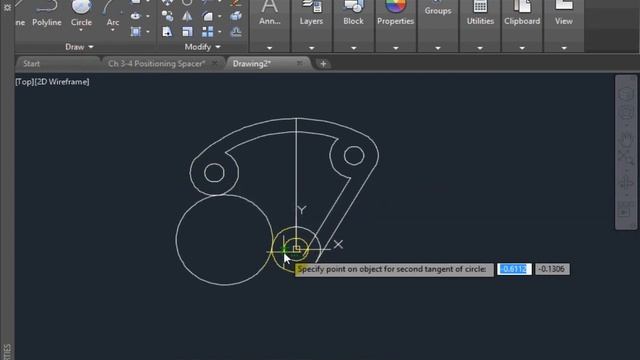Select the Scale tool in Modify panel
Viewport: 640px width, 360px height.
[187, 31]
